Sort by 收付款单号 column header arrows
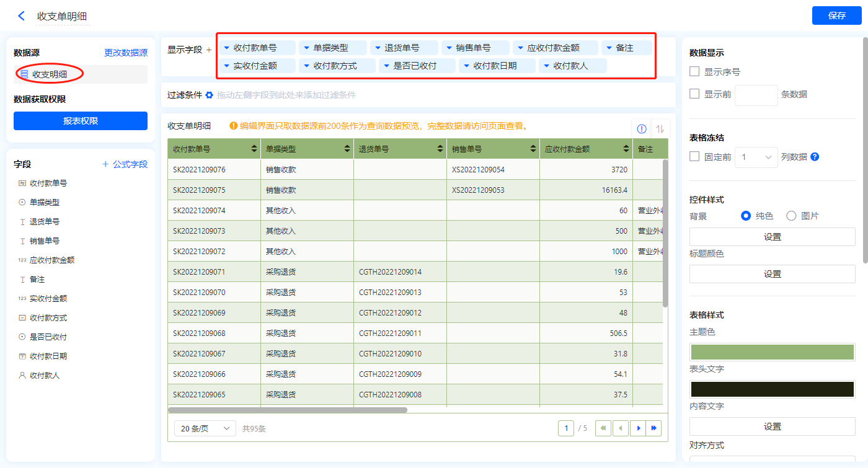868x468 pixels. 254,149
